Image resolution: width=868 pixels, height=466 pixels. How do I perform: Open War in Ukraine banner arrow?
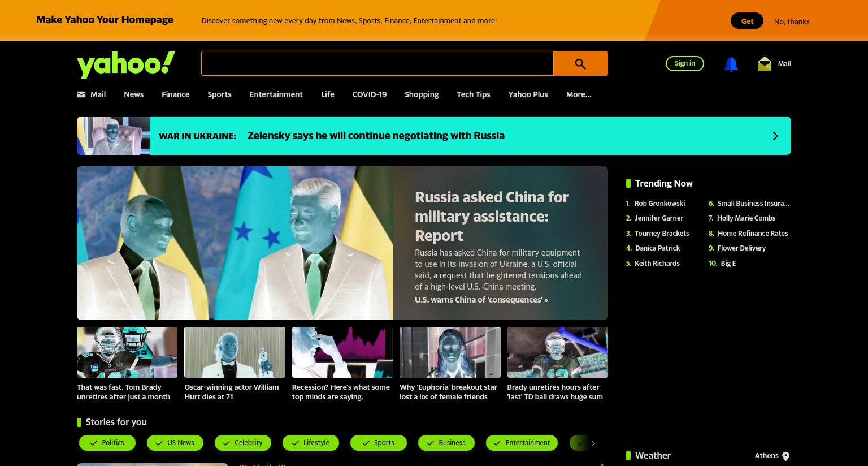coord(775,136)
